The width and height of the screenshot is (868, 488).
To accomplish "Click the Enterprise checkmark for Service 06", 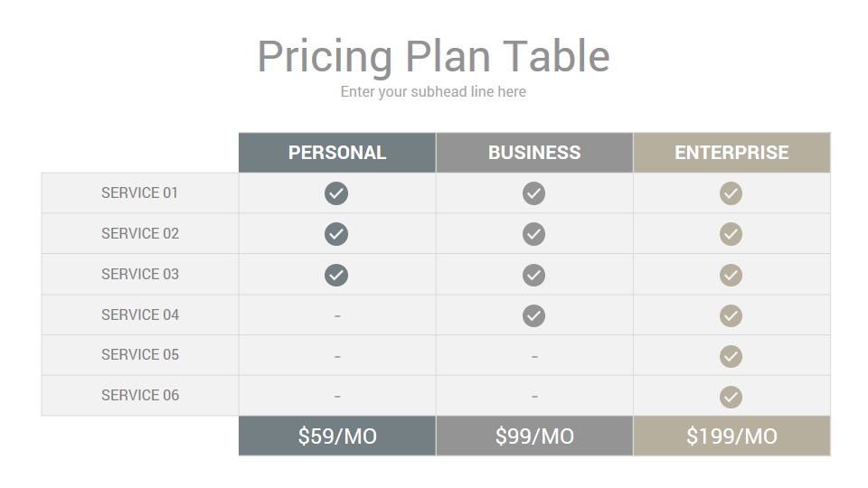I will pos(731,397).
